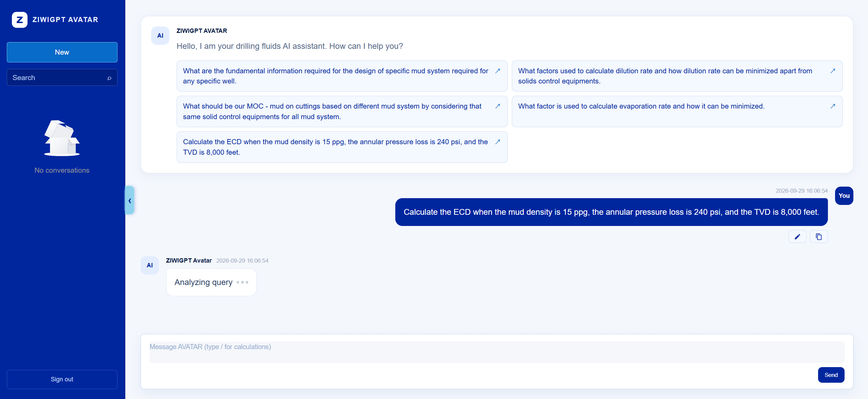Click arrow icon on dilution rate suggestion
The image size is (868, 399).
(x=833, y=71)
